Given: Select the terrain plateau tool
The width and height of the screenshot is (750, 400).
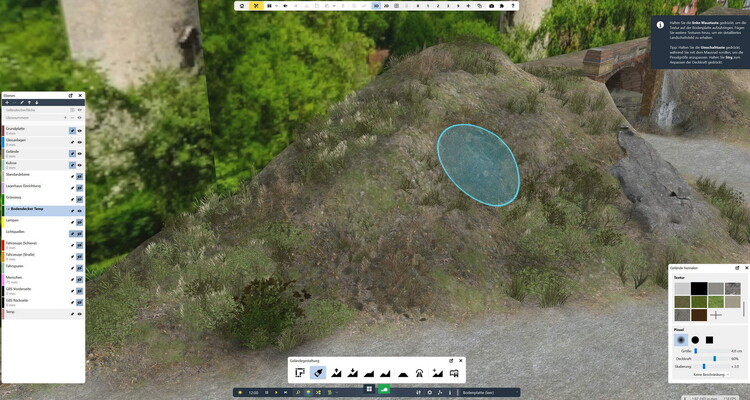Looking at the screenshot, I should pyautogui.click(x=403, y=373).
